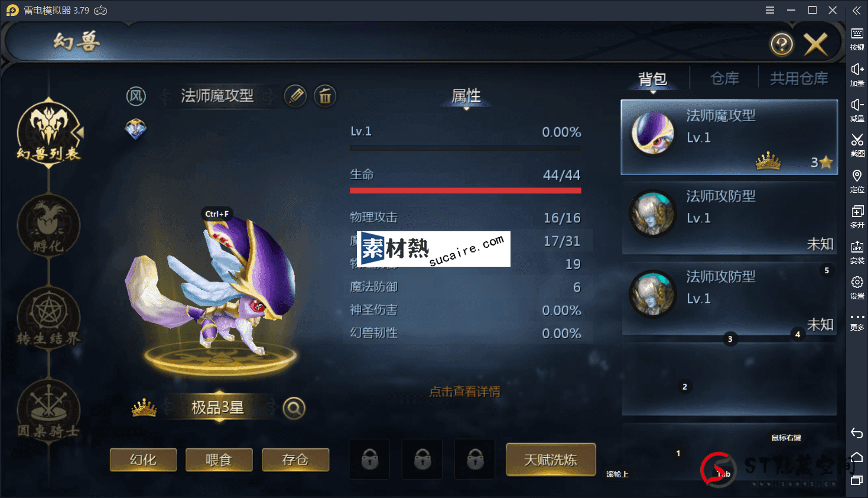The width and height of the screenshot is (868, 498).
Task: Click the 点击查看详情 link
Action: pos(465,392)
